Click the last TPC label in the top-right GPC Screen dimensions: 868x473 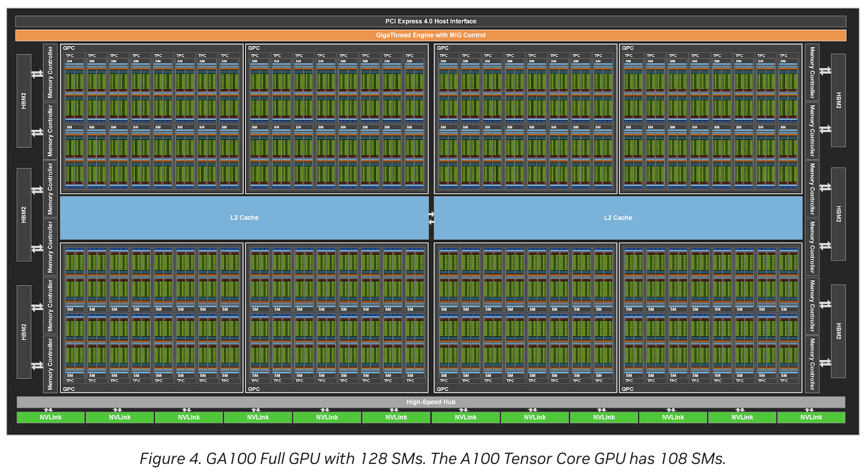(783, 56)
